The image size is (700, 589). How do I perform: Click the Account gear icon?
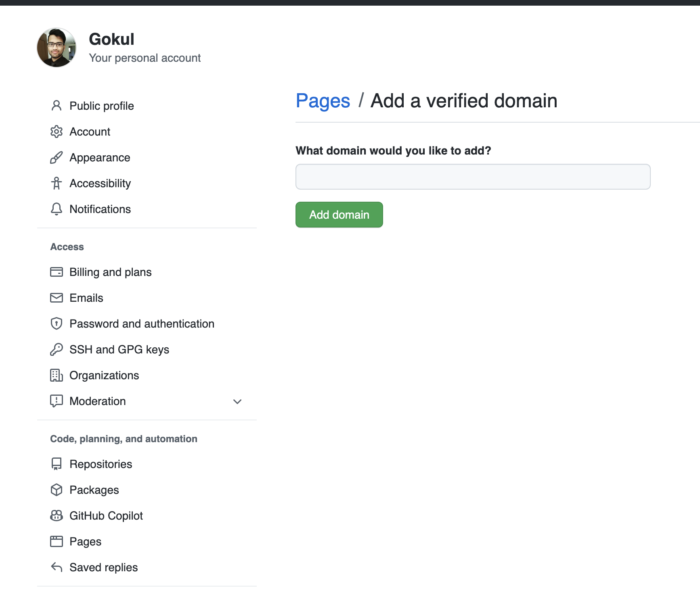click(57, 132)
